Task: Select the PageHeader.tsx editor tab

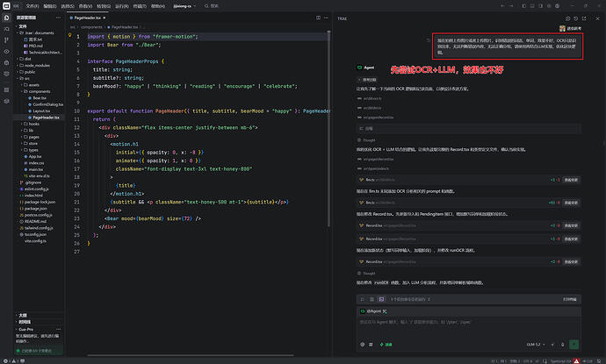Action: click(88, 18)
